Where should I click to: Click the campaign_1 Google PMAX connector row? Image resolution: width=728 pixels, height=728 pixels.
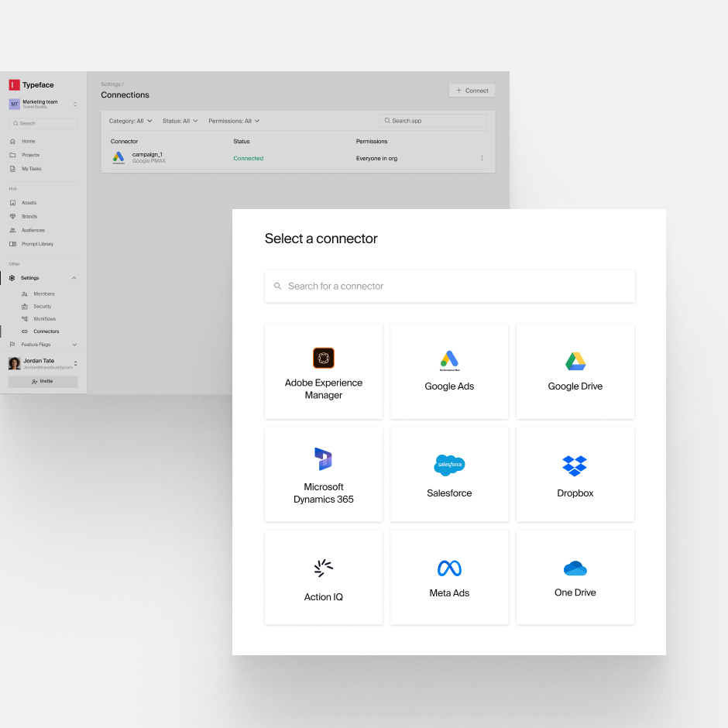298,158
